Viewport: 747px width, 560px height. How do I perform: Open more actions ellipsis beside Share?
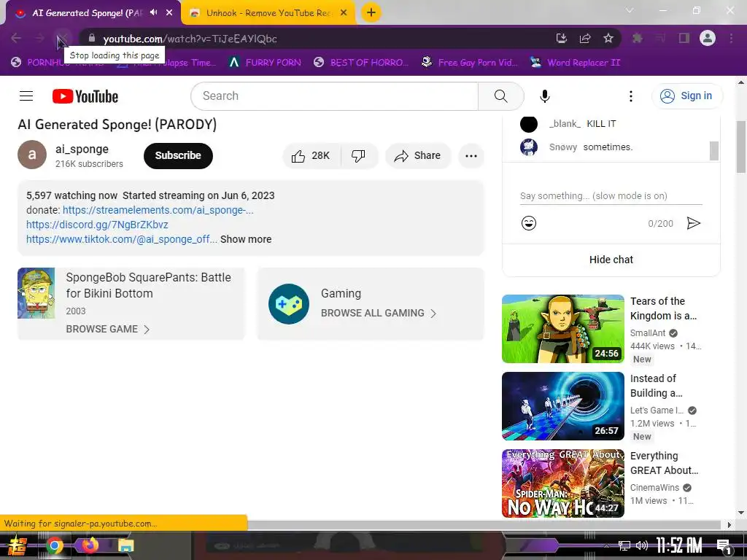(471, 156)
